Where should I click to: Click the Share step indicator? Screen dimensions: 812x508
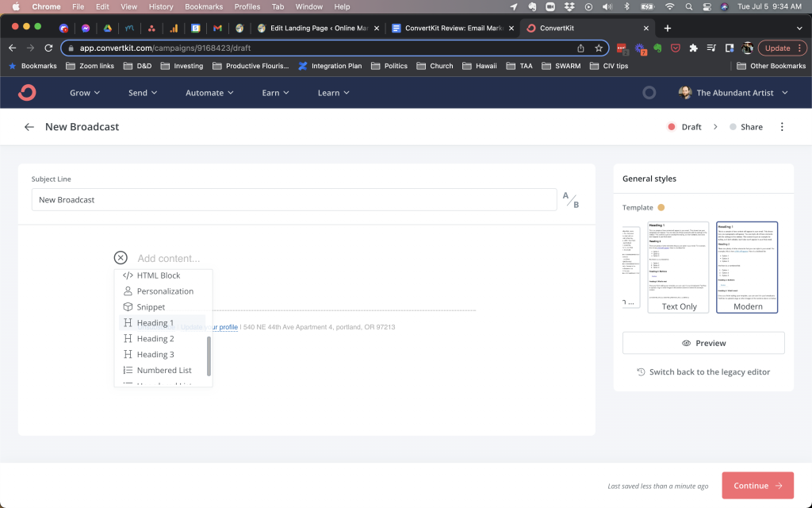tap(745, 127)
